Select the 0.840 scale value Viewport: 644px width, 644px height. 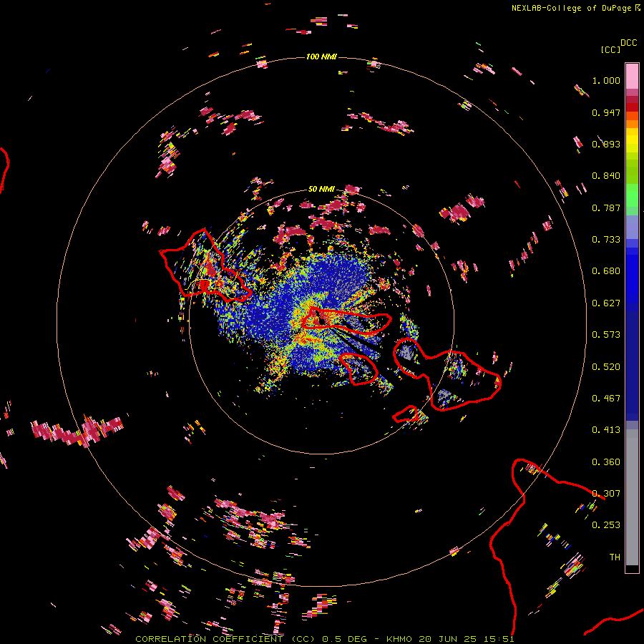pos(606,176)
